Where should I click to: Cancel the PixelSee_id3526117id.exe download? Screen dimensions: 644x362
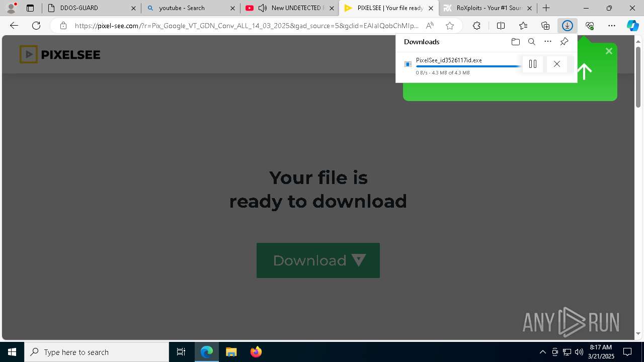(x=556, y=64)
